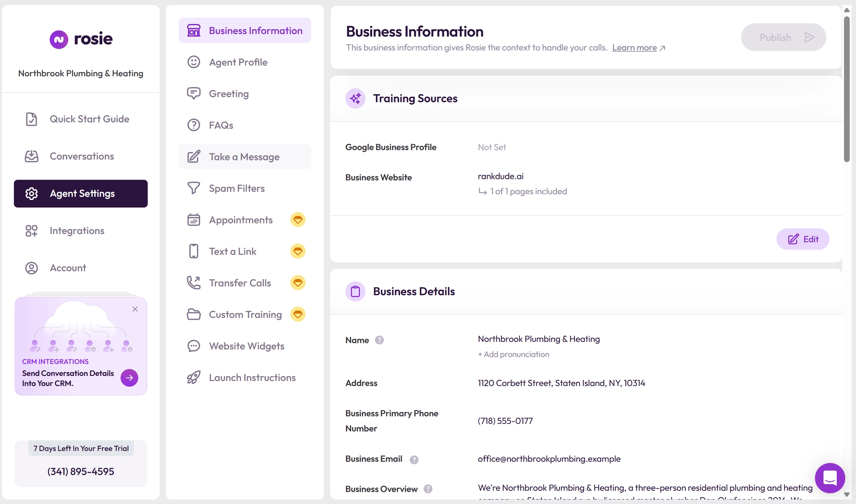Click the trial phone number (341) 895-4595
This screenshot has width=856, height=504.
click(x=80, y=472)
